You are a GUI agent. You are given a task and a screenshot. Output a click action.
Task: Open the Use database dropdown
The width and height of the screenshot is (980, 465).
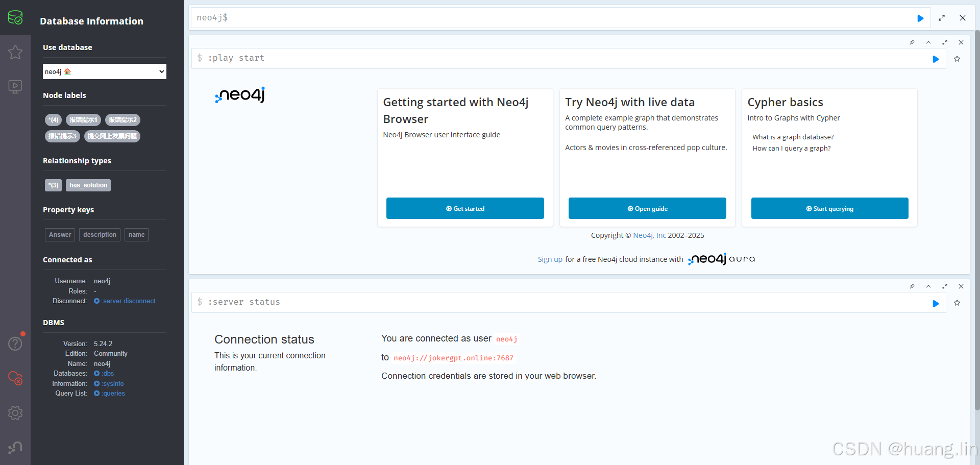pos(105,71)
